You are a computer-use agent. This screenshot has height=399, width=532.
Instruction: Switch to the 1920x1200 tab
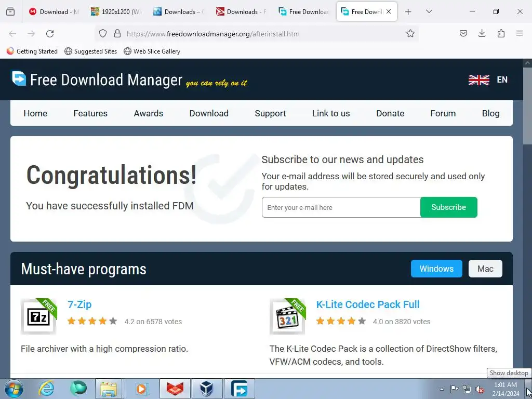pos(116,12)
